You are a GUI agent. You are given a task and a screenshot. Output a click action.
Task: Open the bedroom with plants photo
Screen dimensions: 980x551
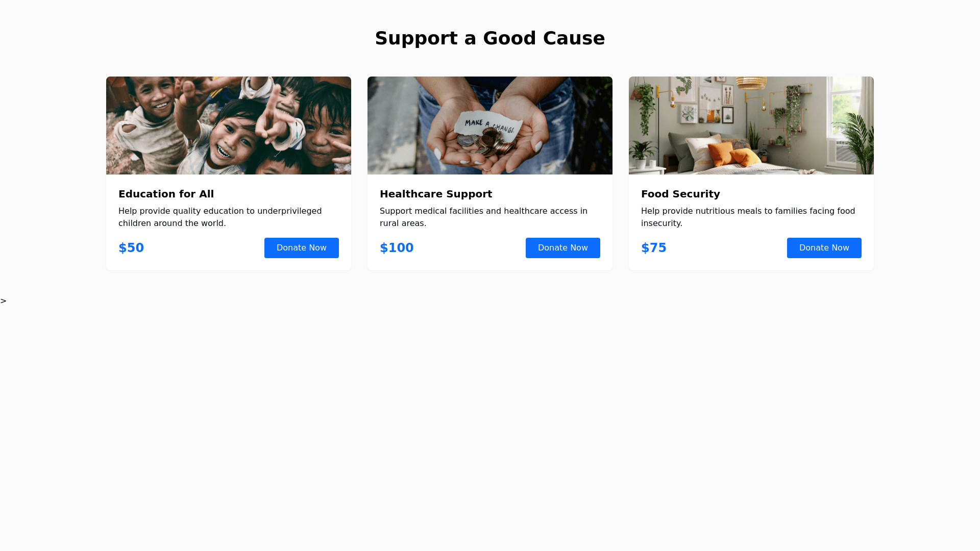[x=751, y=126]
